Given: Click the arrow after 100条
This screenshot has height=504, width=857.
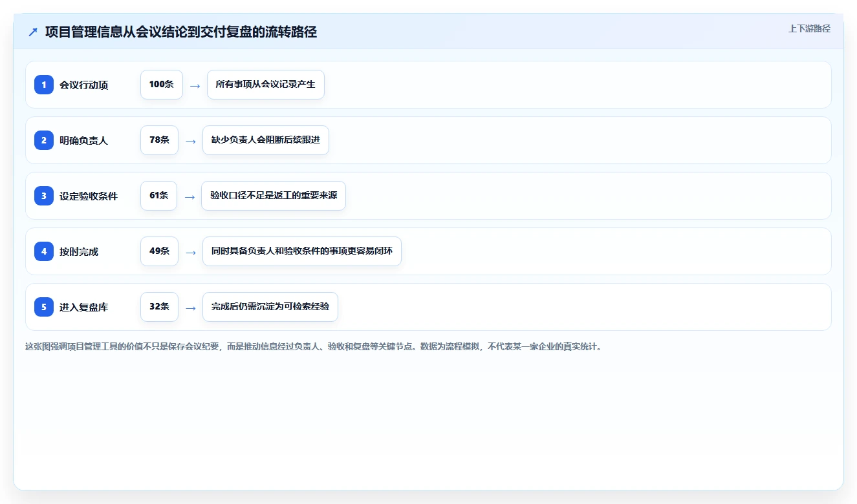Looking at the screenshot, I should coord(195,85).
